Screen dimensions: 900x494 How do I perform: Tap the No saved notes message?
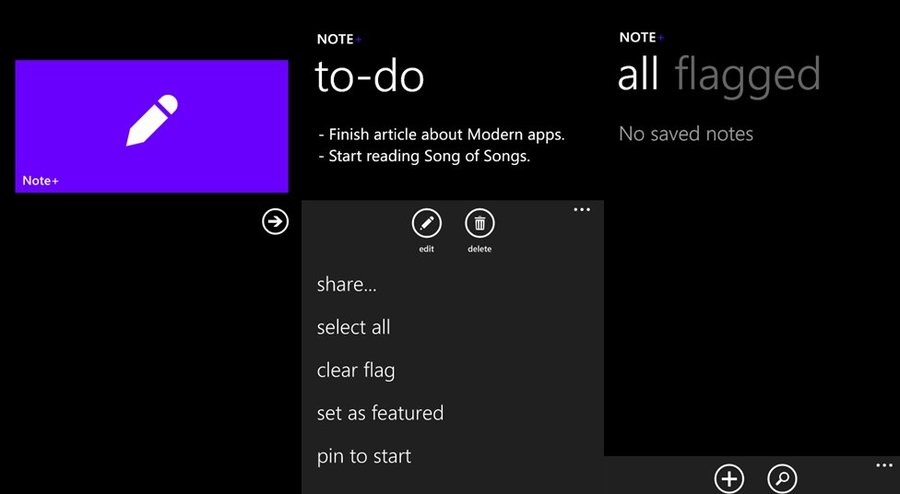(686, 134)
